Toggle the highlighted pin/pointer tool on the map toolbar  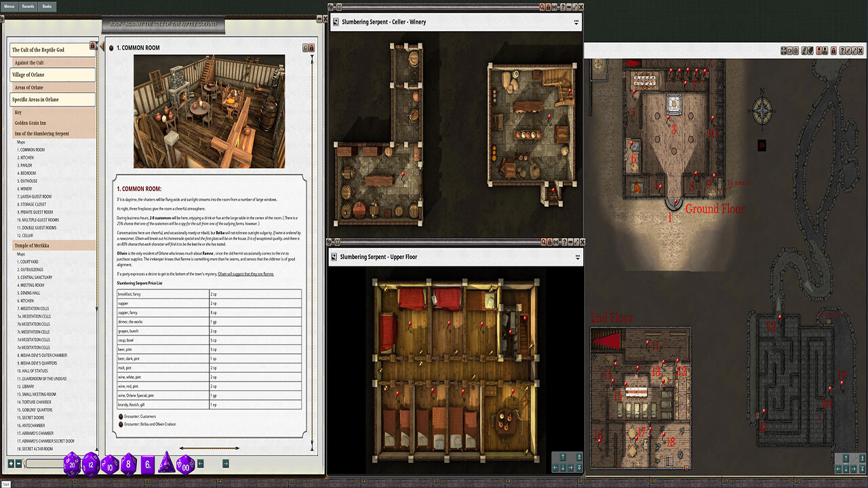[x=818, y=51]
